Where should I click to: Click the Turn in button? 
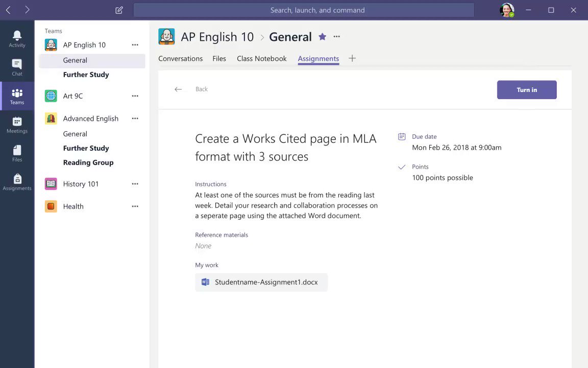pos(527,90)
